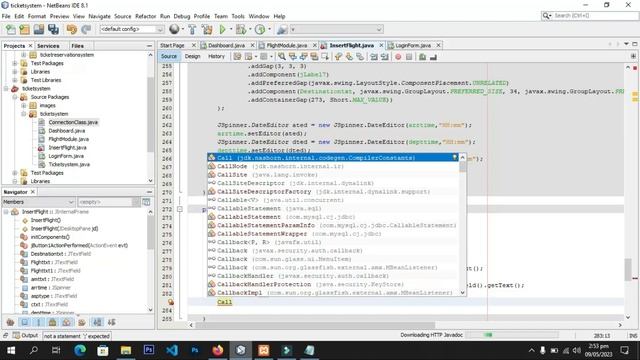Click the Debug Project toolbar icon
Image resolution: width=640 pixels, height=360 pixels.
pos(241,29)
